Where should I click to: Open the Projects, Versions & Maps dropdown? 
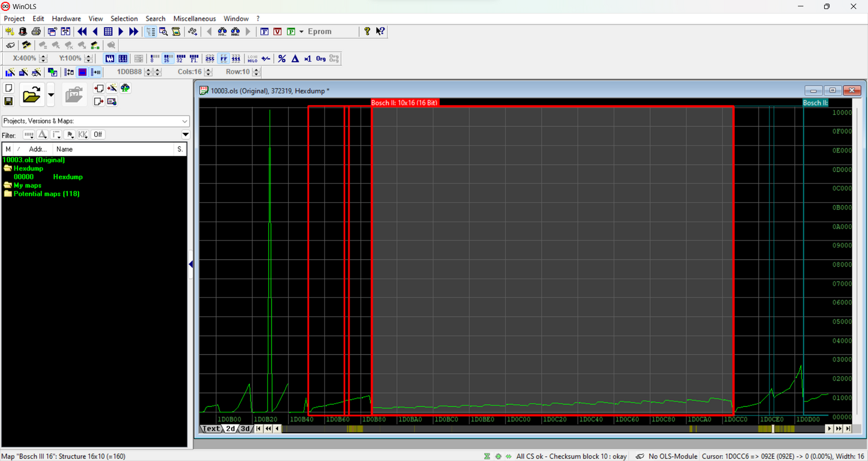coord(184,121)
